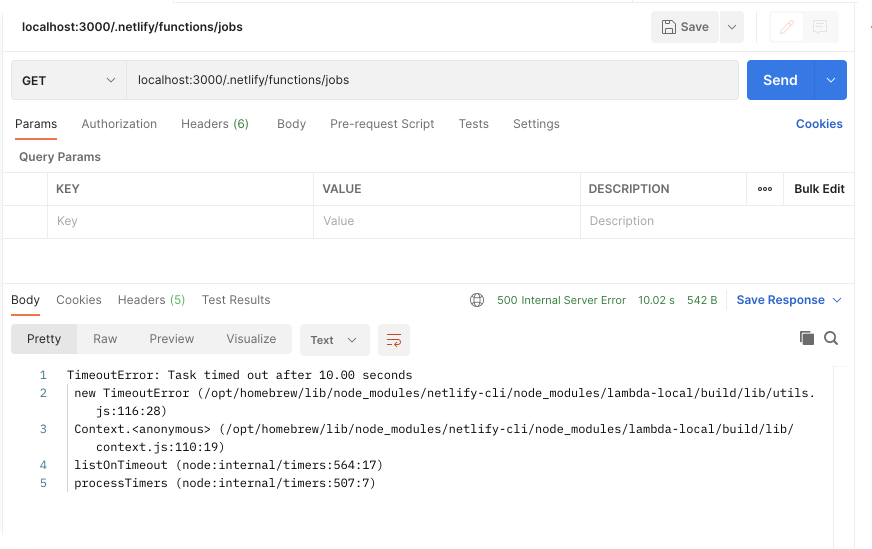Open the request Body tab

click(291, 124)
